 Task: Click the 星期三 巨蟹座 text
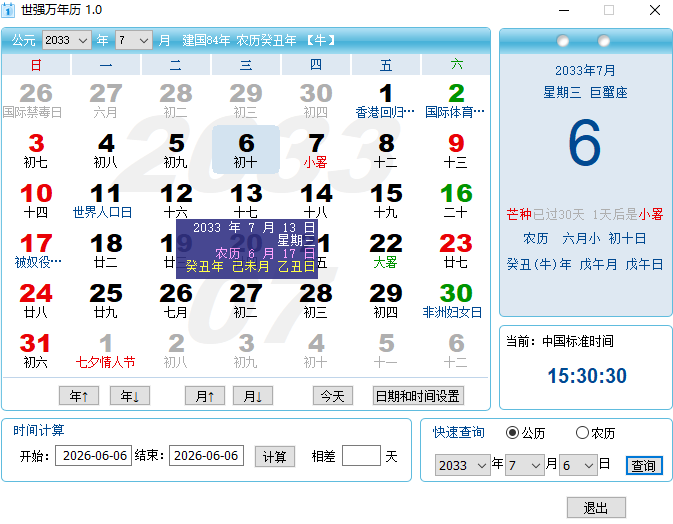585,92
